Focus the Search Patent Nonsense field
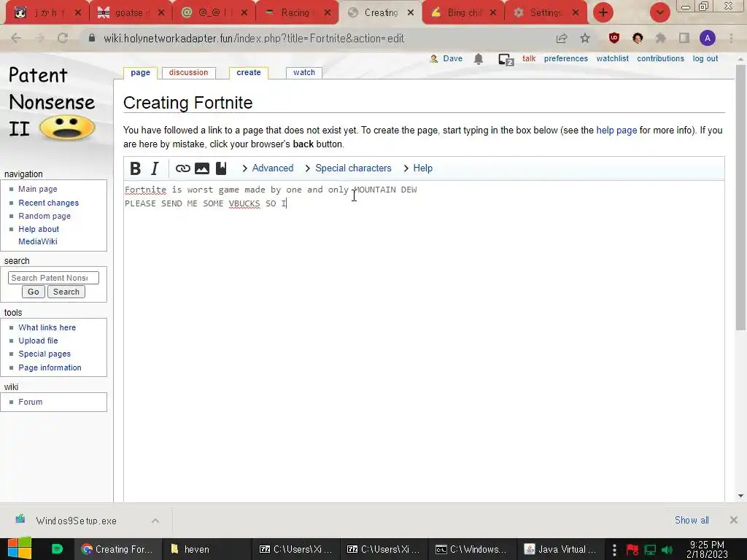This screenshot has width=747, height=560. click(x=53, y=278)
